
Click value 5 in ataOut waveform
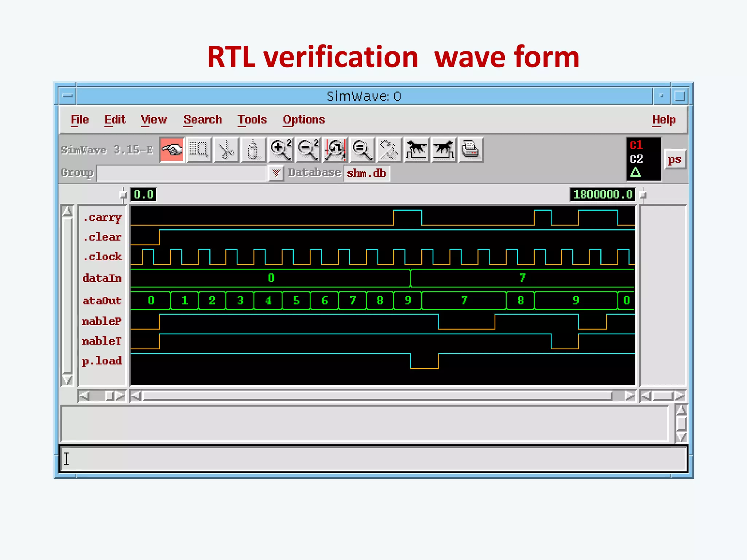(297, 300)
